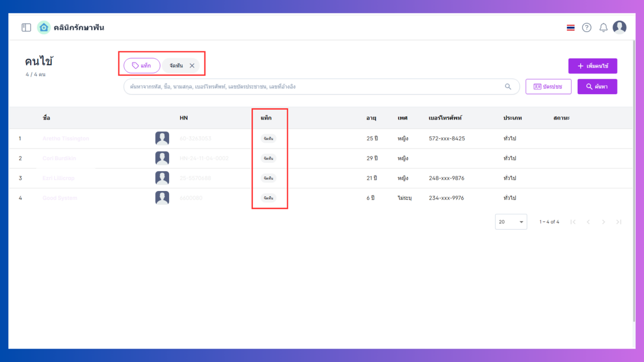Viewport: 644px width, 362px height.
Task: Open patient Ezri Lillicrap
Action: point(58,178)
